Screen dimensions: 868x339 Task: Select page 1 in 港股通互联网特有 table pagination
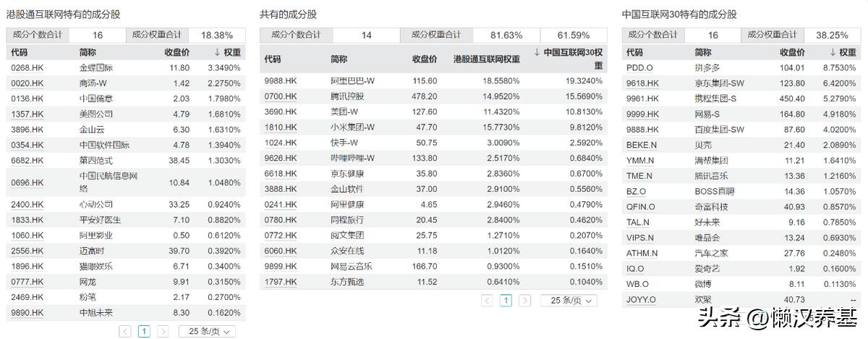click(144, 331)
